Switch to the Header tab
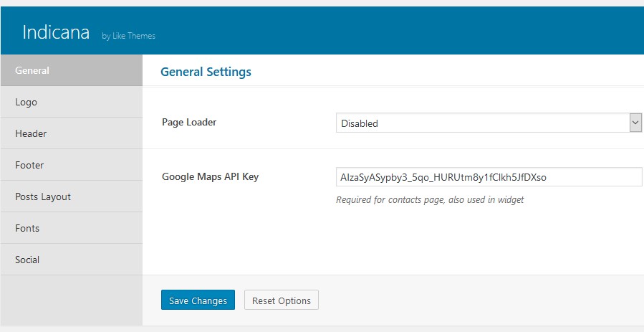The width and height of the screenshot is (644, 332). (72, 133)
